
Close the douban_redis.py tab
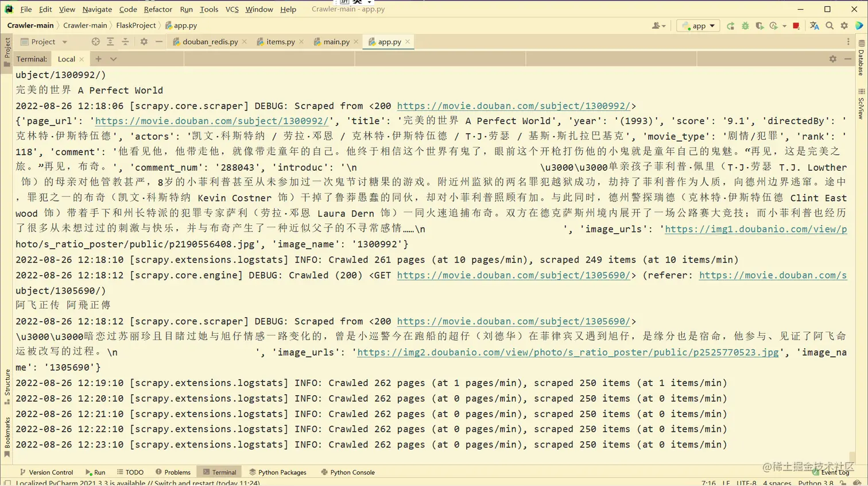[x=245, y=42]
